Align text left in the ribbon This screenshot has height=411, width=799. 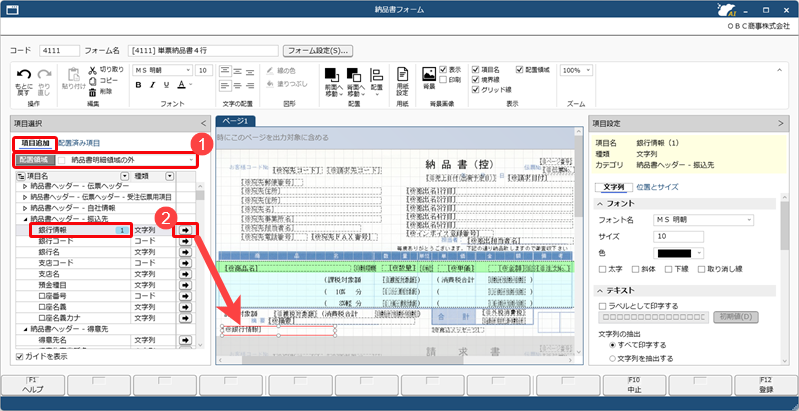[x=225, y=85]
